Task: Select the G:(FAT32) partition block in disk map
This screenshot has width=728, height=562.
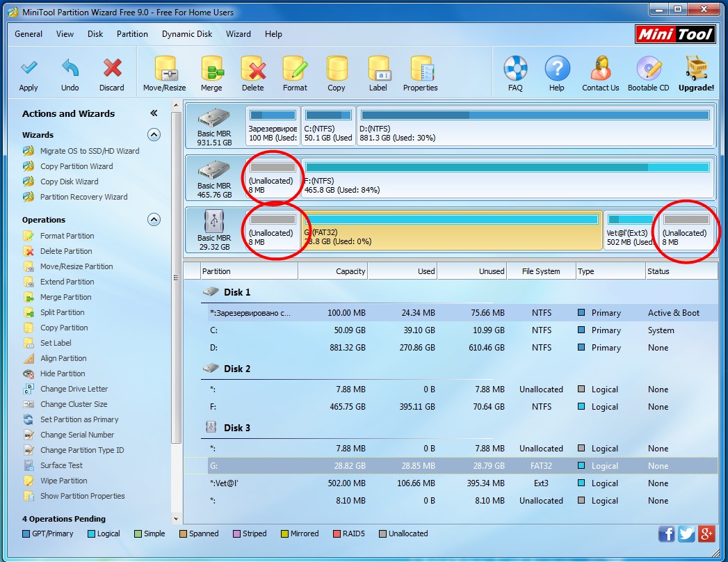Action: (452, 230)
